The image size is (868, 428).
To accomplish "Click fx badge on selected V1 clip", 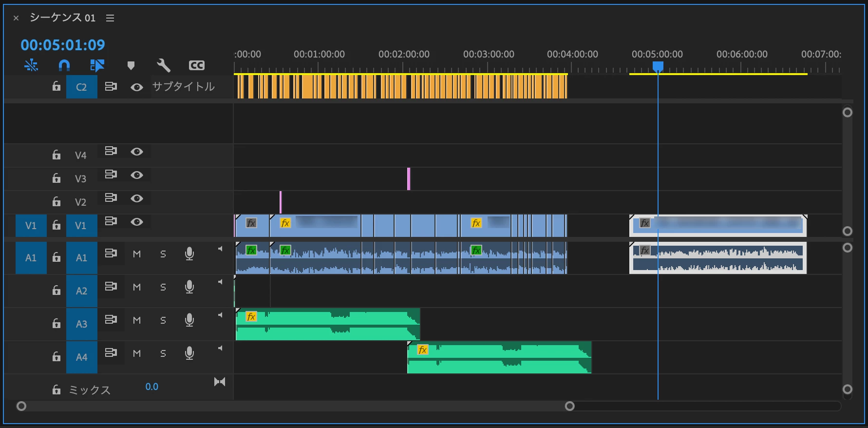I will [645, 223].
